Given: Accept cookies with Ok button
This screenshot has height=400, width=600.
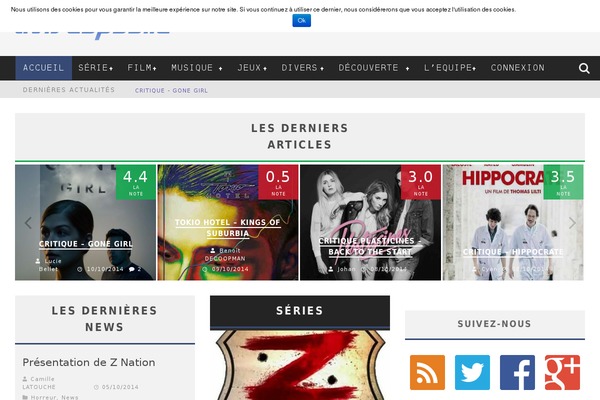Looking at the screenshot, I should pos(302,21).
